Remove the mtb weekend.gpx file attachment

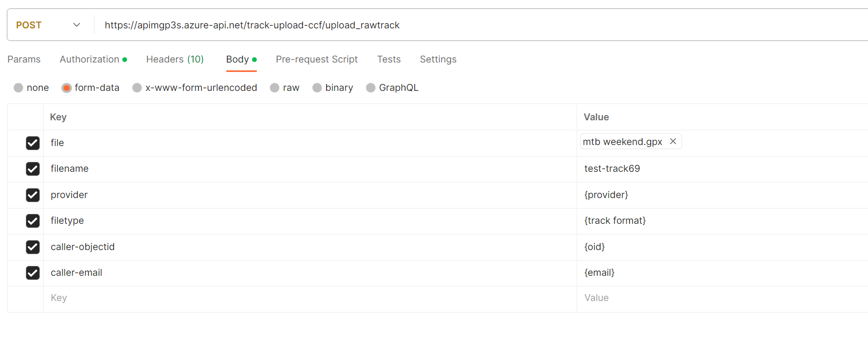(673, 141)
